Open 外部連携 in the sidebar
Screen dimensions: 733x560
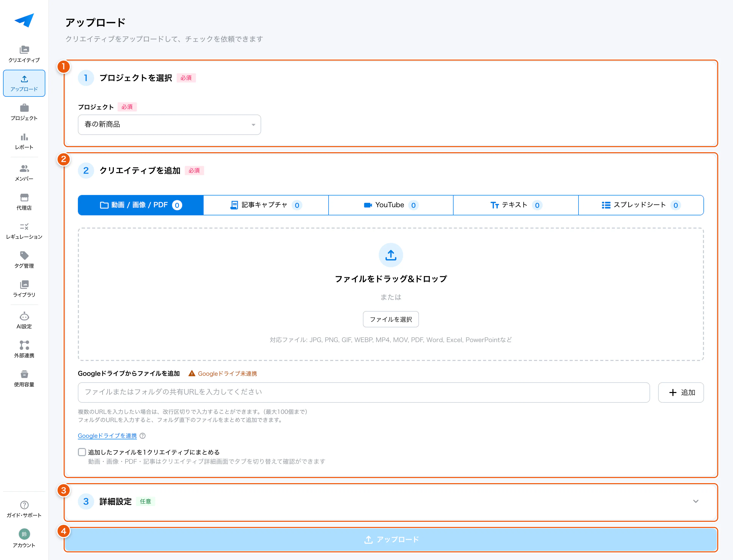[x=24, y=349]
